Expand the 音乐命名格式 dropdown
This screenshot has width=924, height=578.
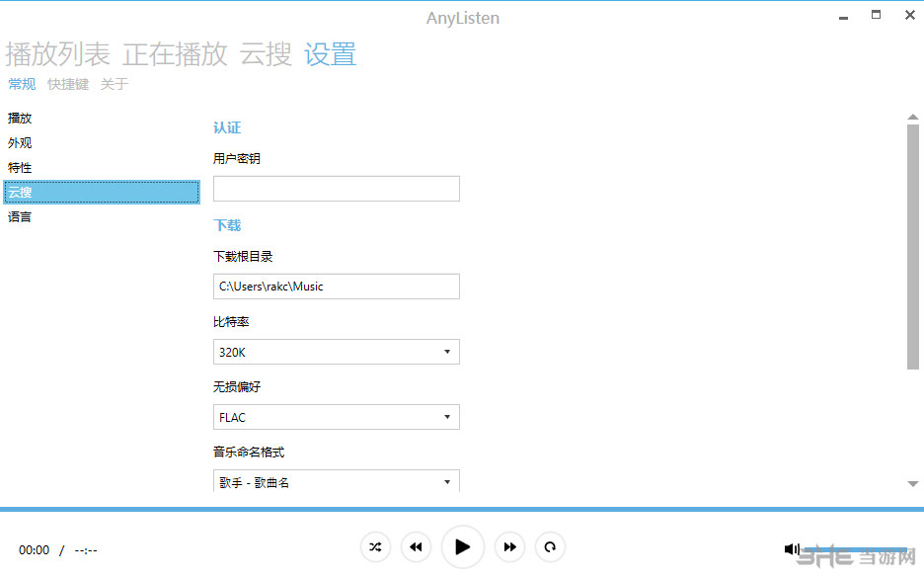337,481
